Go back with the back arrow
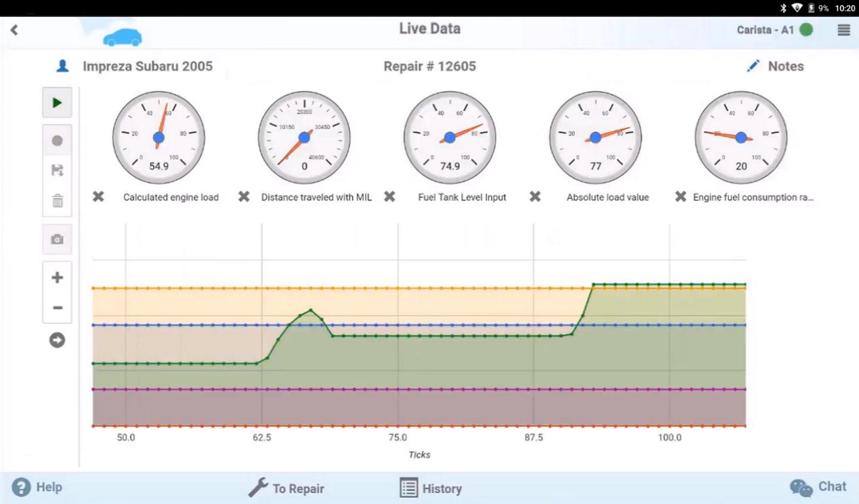The width and height of the screenshot is (859, 504). (x=14, y=30)
